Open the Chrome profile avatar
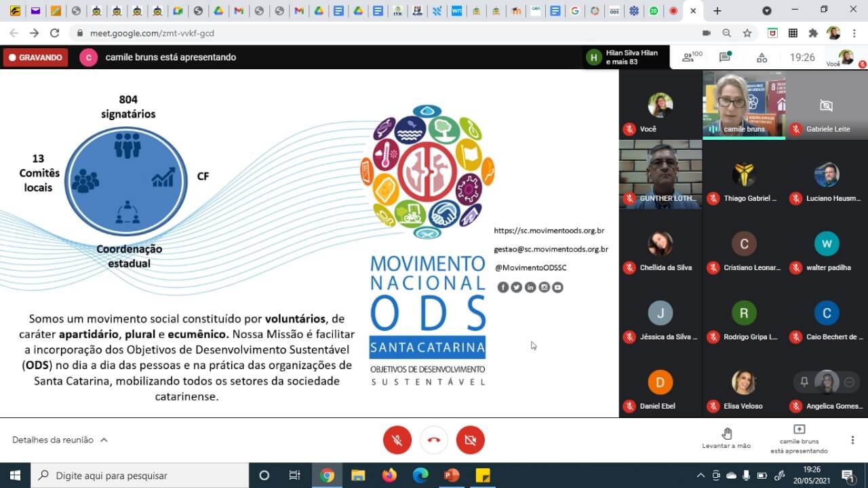The width and height of the screenshot is (868, 488). 833,33
